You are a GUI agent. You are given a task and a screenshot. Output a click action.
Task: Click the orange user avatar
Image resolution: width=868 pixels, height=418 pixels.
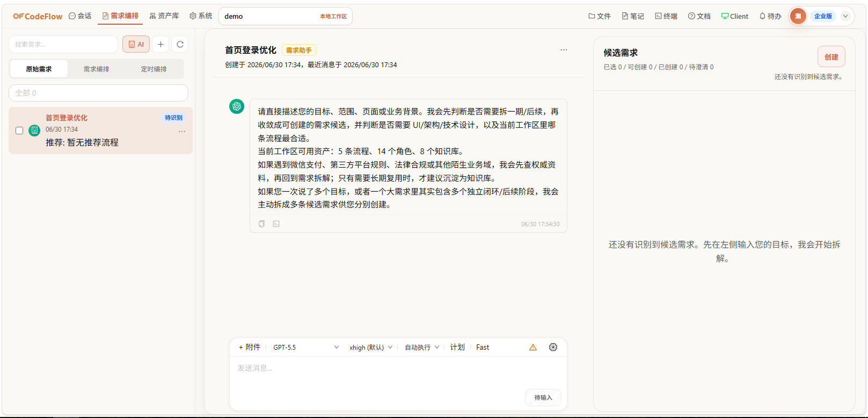tap(798, 16)
